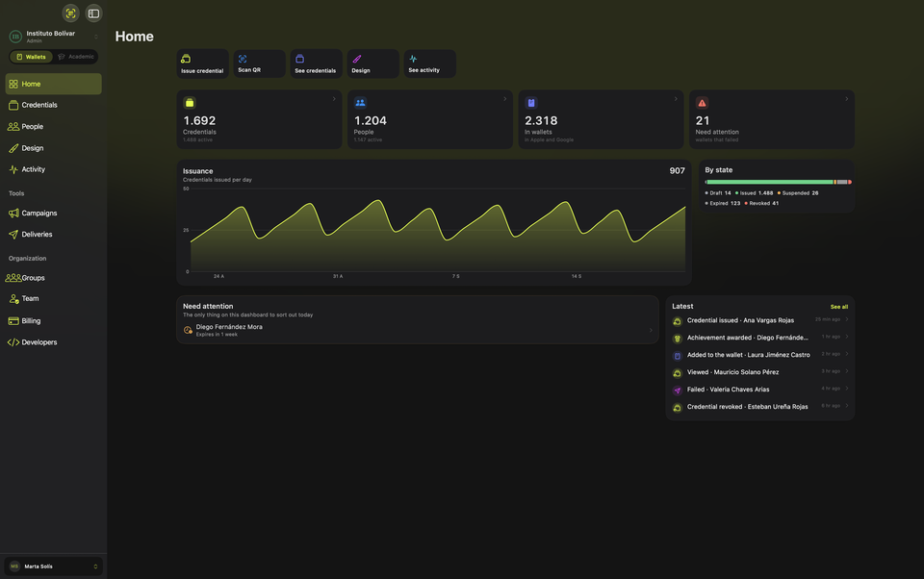924x579 pixels.
Task: Click the Need attention warning icon
Action: point(702,103)
